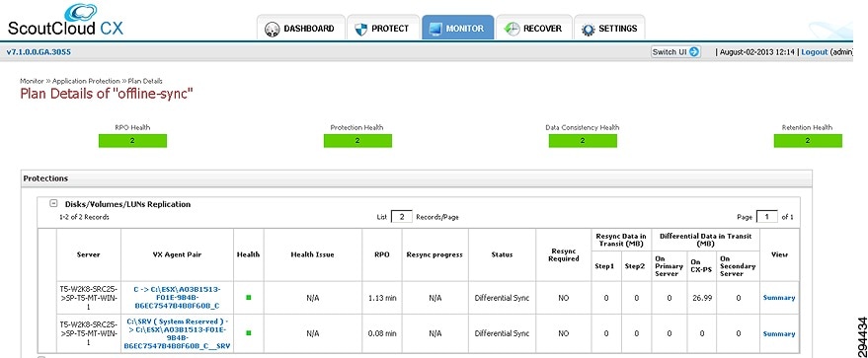Screen dimensions: 868x358
Task: Open the C:\SRV System Reserved agent pair link
Action: tap(177, 333)
